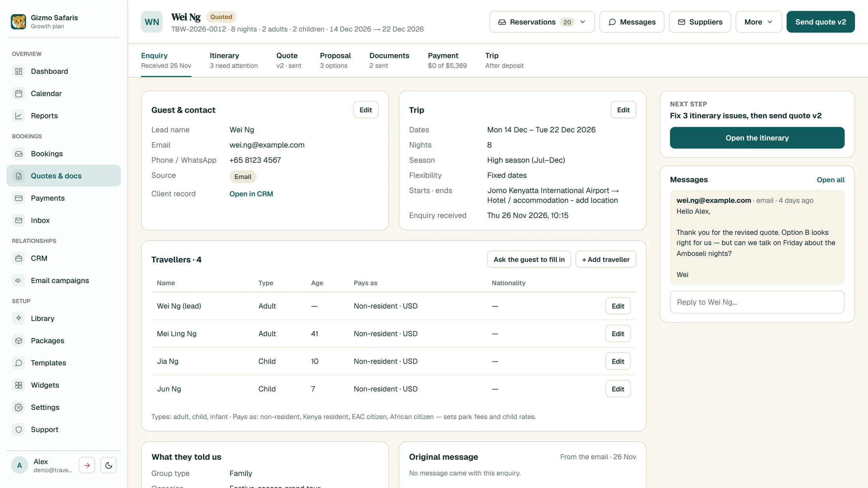Toggle dark mode moon button

click(x=108, y=465)
